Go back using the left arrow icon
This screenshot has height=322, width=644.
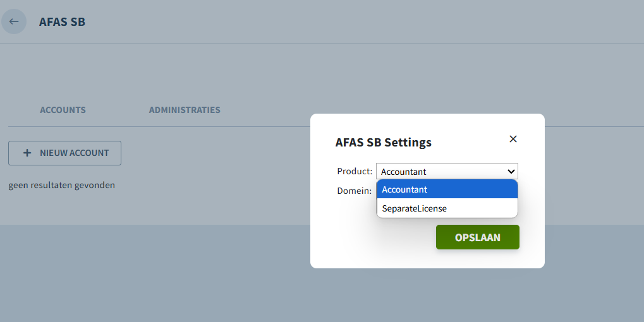tap(14, 21)
